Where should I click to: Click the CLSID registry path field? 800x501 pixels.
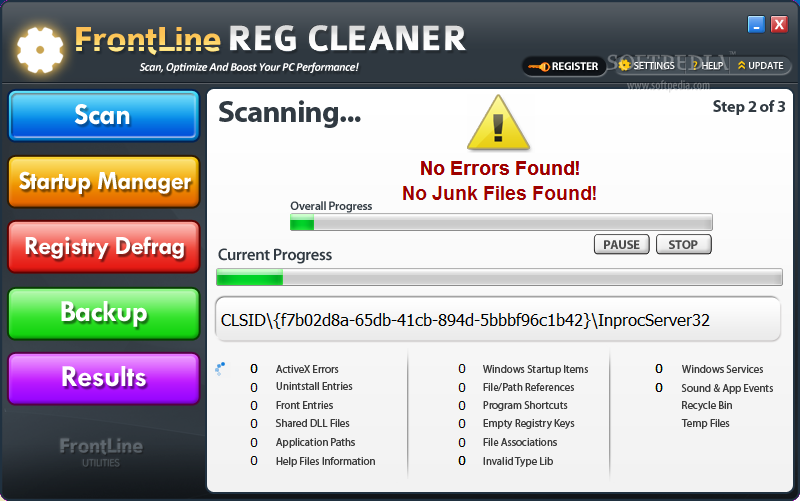[x=498, y=319]
